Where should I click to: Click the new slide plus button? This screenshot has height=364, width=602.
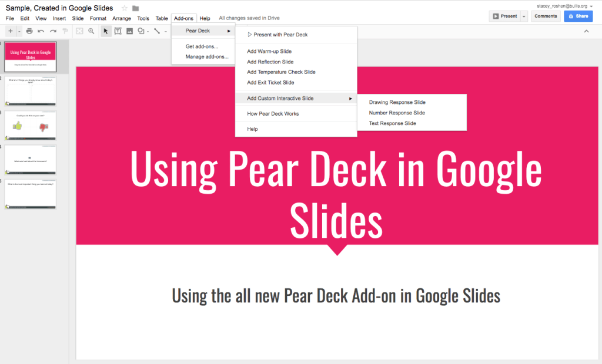pos(11,31)
